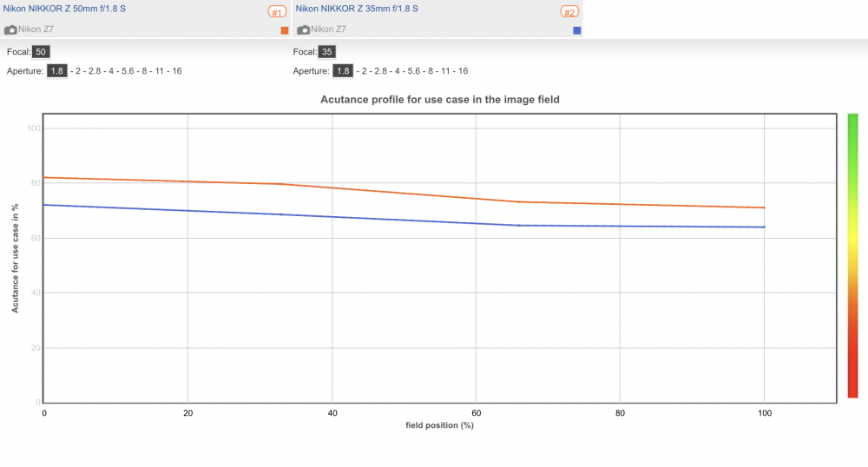Click the chart title 'Acutance profile for use case'
The image size is (868, 467).
(440, 100)
